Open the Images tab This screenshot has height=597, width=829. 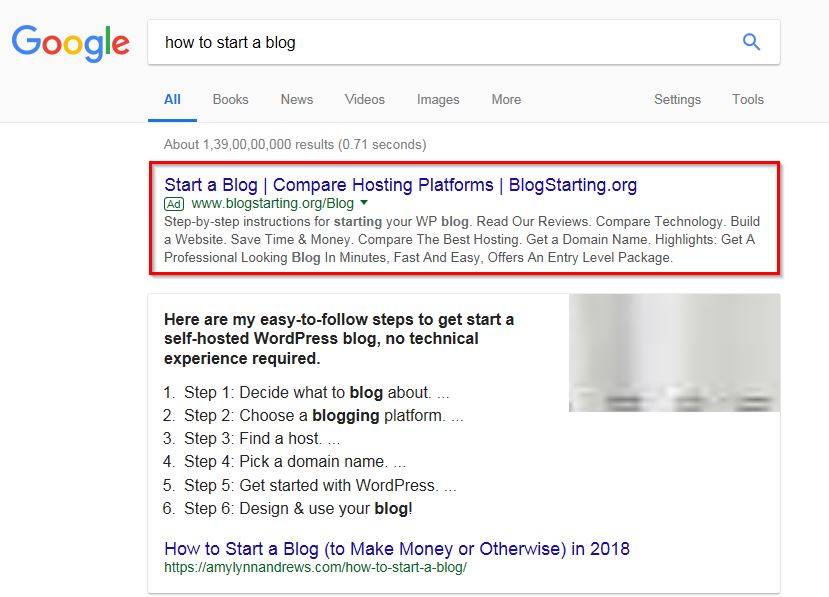tap(438, 99)
